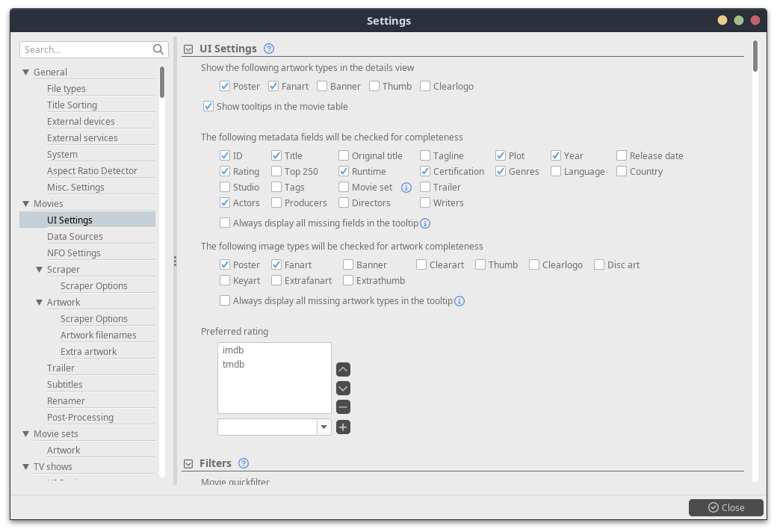This screenshot has height=532, width=777.
Task: Click the help icon next to Filters
Action: (244, 463)
